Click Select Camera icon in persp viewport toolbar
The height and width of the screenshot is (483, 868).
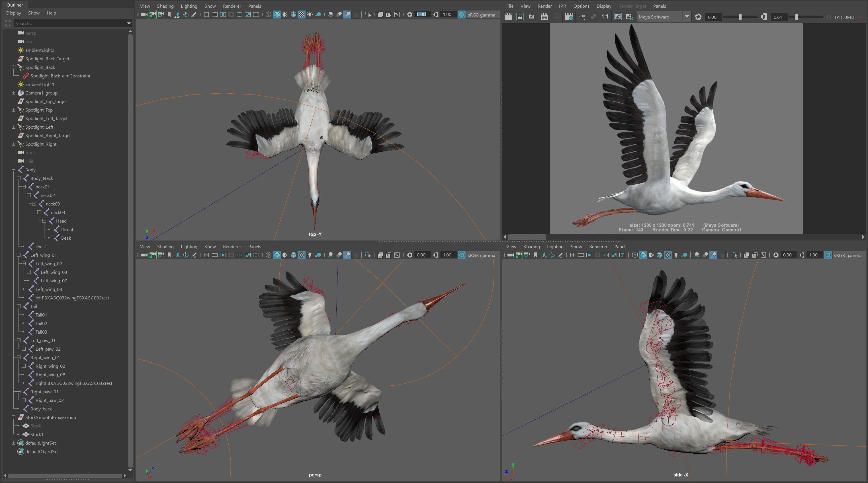[x=144, y=255]
